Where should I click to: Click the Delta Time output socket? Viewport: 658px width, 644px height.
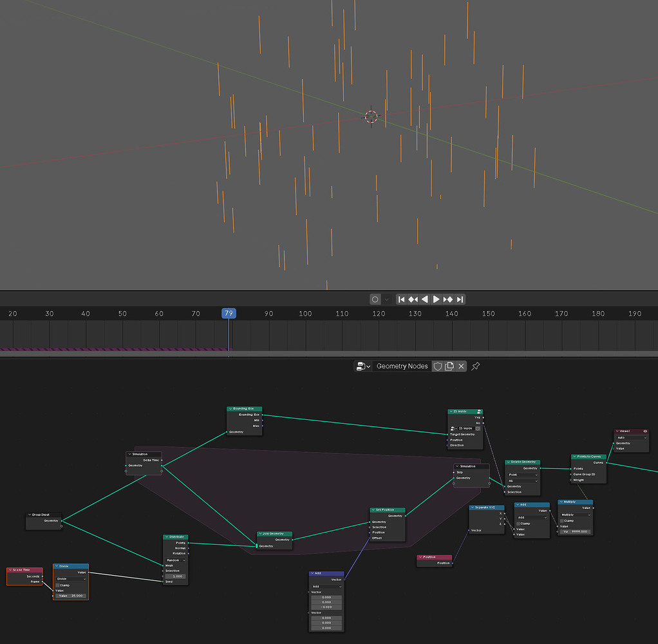pos(162,460)
